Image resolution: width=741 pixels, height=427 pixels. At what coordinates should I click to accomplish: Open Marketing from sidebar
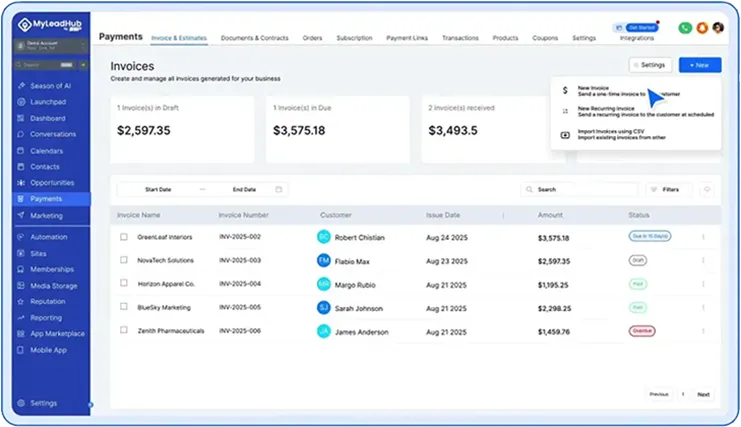(x=46, y=216)
